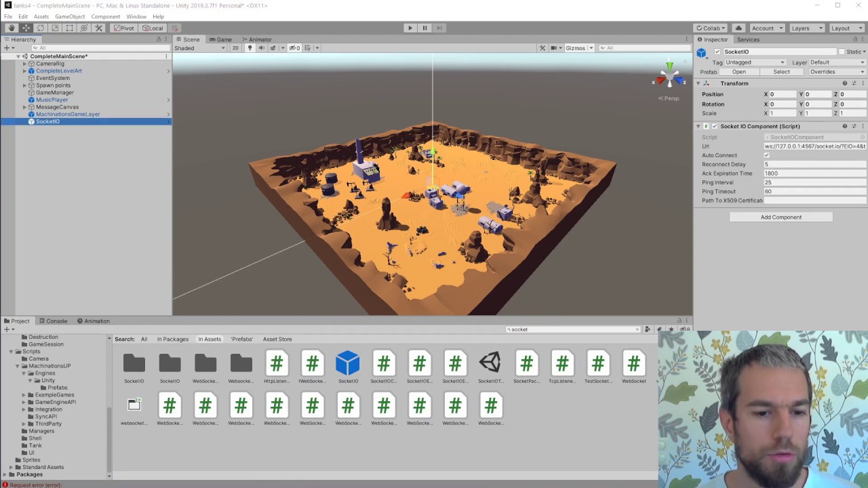The image size is (868, 488).
Task: Click the Play button
Action: tap(410, 28)
